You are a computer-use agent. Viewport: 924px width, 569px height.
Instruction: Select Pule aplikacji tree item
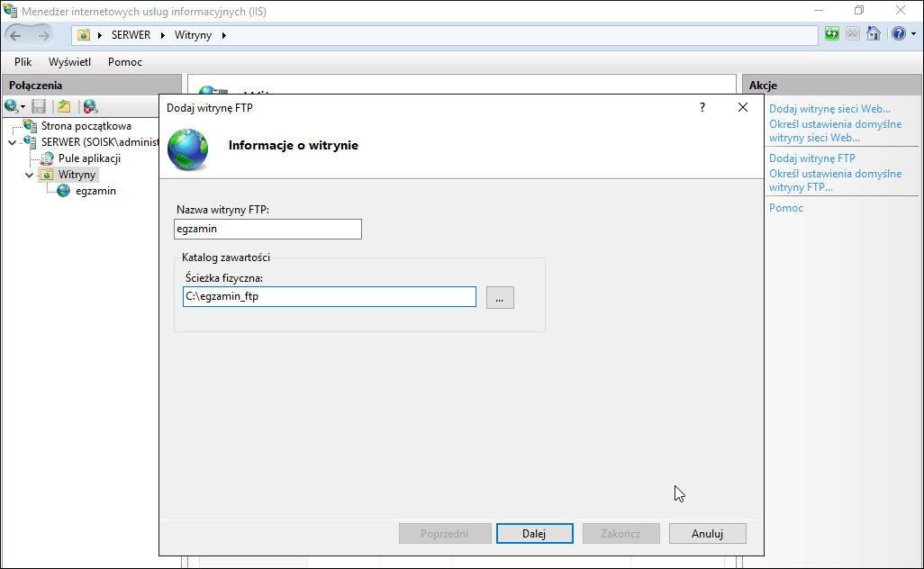pyautogui.click(x=89, y=158)
